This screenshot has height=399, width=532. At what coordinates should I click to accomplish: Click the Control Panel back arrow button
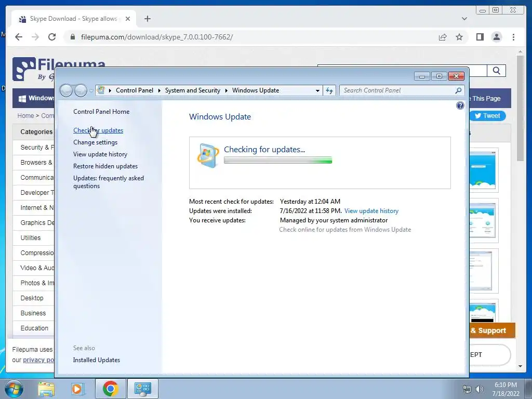pyautogui.click(x=66, y=90)
